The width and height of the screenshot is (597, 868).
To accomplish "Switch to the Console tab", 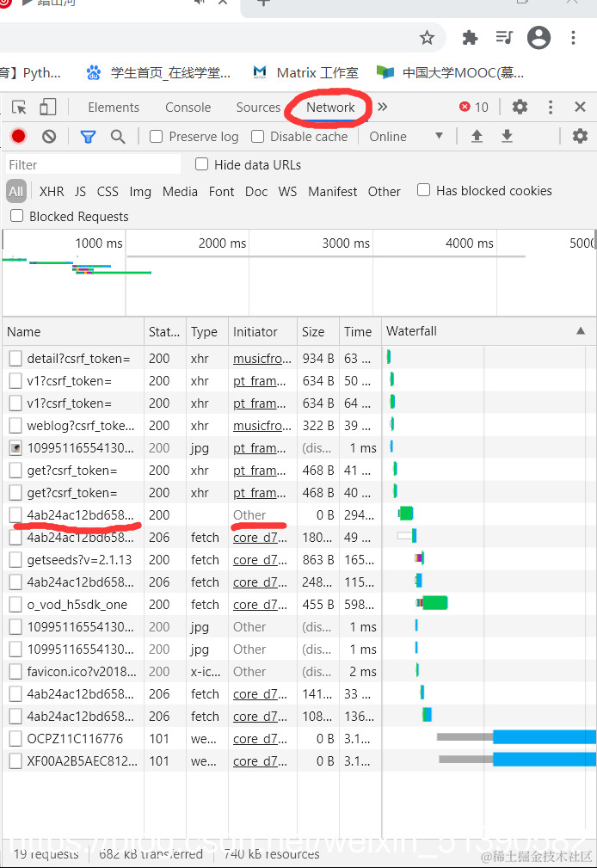I will pos(188,107).
